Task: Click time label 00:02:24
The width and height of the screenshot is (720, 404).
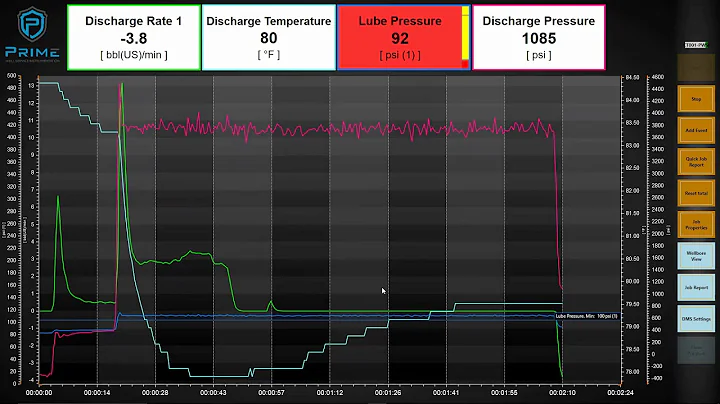Action: point(620,393)
